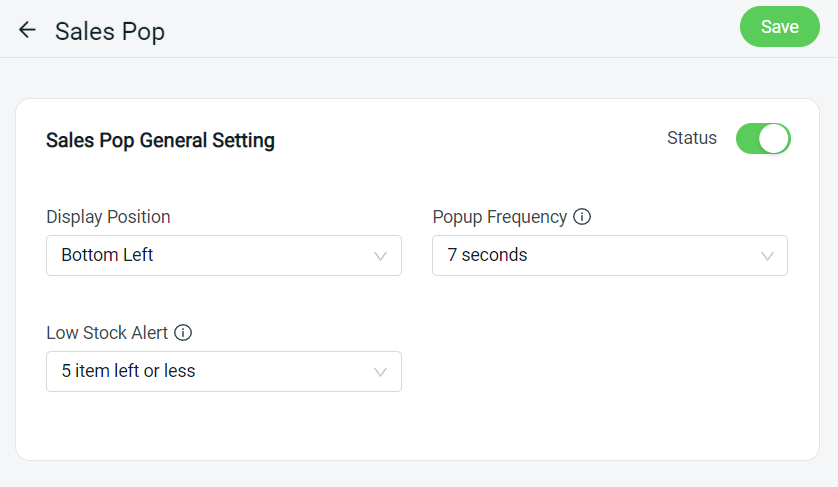Click the Low Stock Alert label text
The height and width of the screenshot is (487, 838).
point(107,333)
